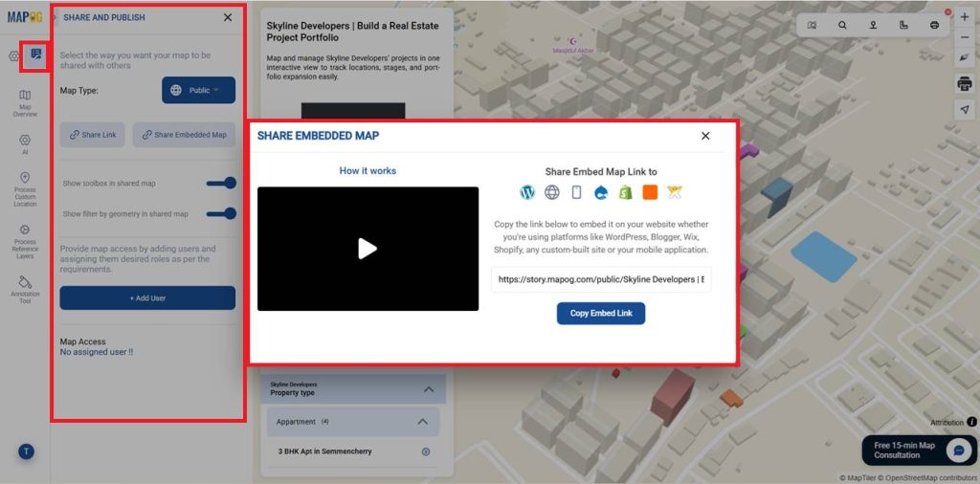Viewport: 980px width, 484px height.
Task: Click the Shopify bag icon
Action: pyautogui.click(x=626, y=192)
